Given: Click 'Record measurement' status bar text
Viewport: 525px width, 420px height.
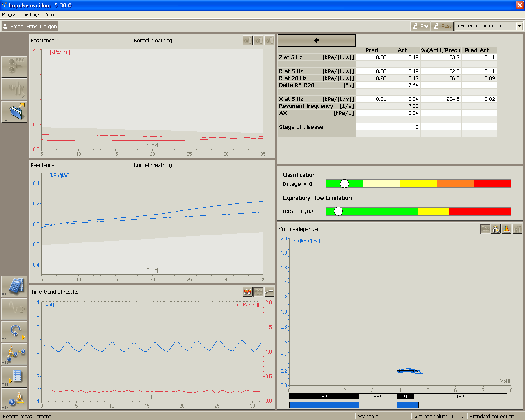Looking at the screenshot, I should [27, 416].
